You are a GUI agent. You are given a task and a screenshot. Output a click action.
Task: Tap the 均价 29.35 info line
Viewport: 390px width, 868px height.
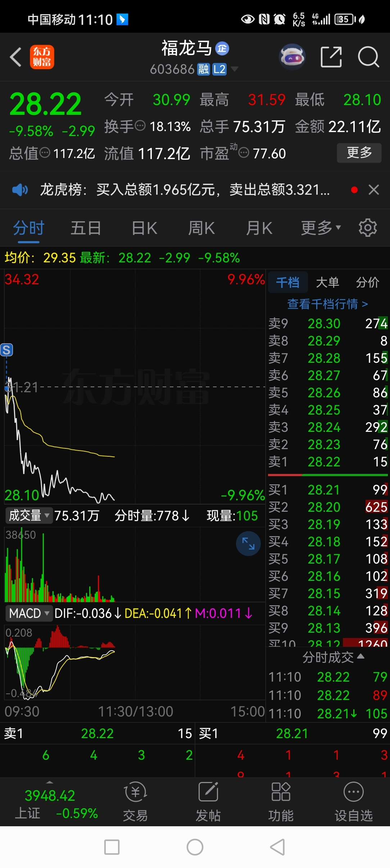40,258
